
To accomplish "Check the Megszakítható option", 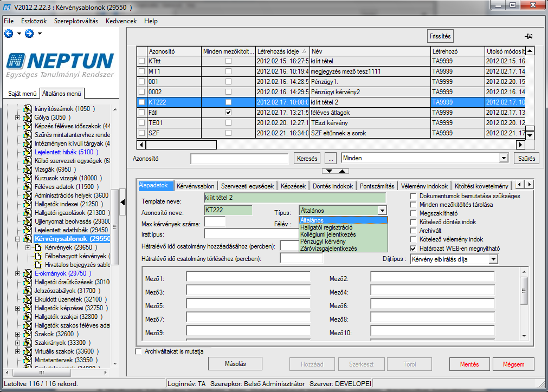I will click(414, 213).
